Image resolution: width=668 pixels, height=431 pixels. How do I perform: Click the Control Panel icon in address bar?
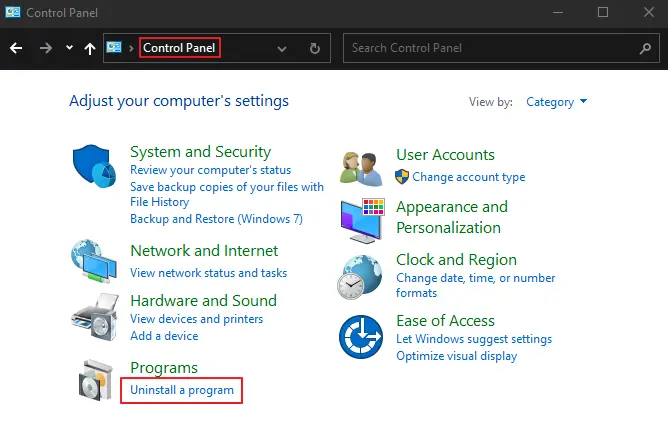(114, 47)
